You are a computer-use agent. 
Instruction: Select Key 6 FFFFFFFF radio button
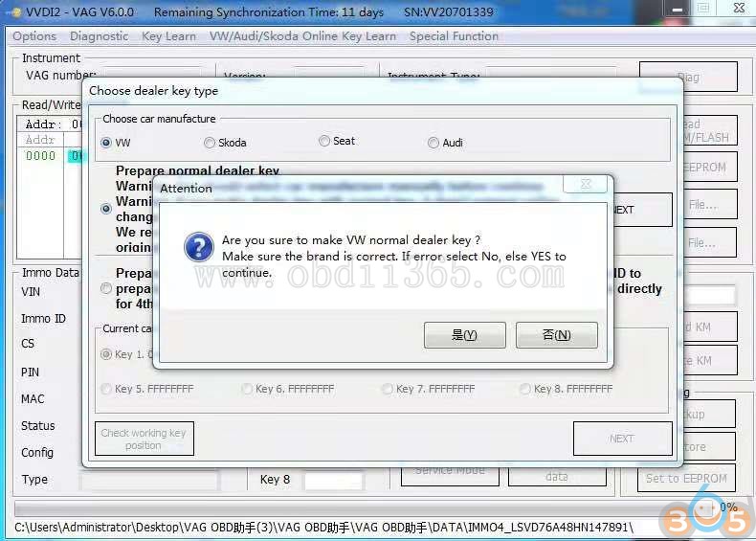(247, 389)
